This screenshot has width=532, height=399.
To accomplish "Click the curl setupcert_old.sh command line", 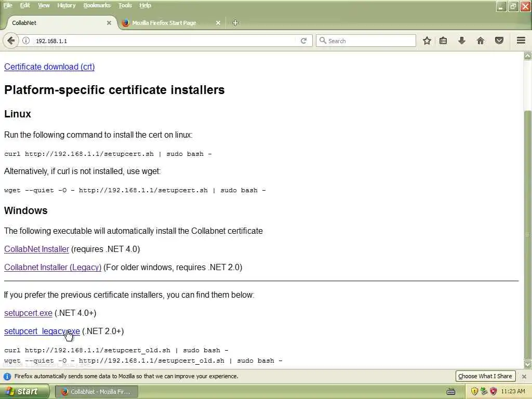I will coord(116,350).
